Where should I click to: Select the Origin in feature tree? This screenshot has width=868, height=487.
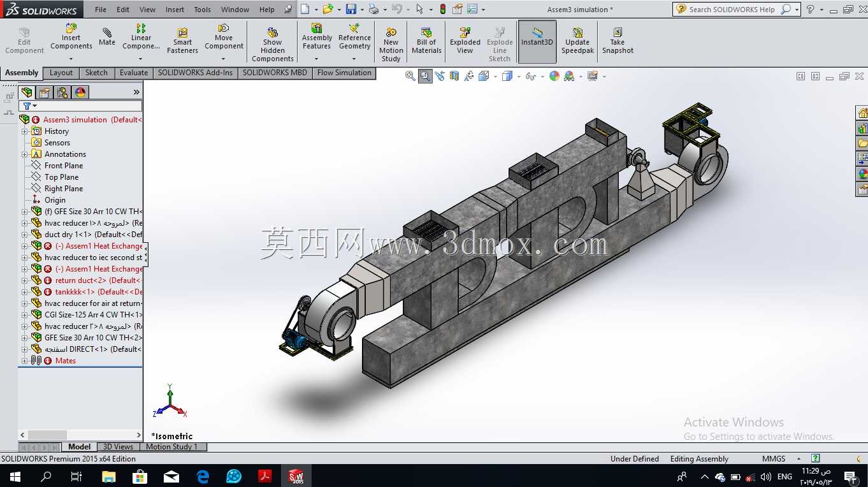55,200
